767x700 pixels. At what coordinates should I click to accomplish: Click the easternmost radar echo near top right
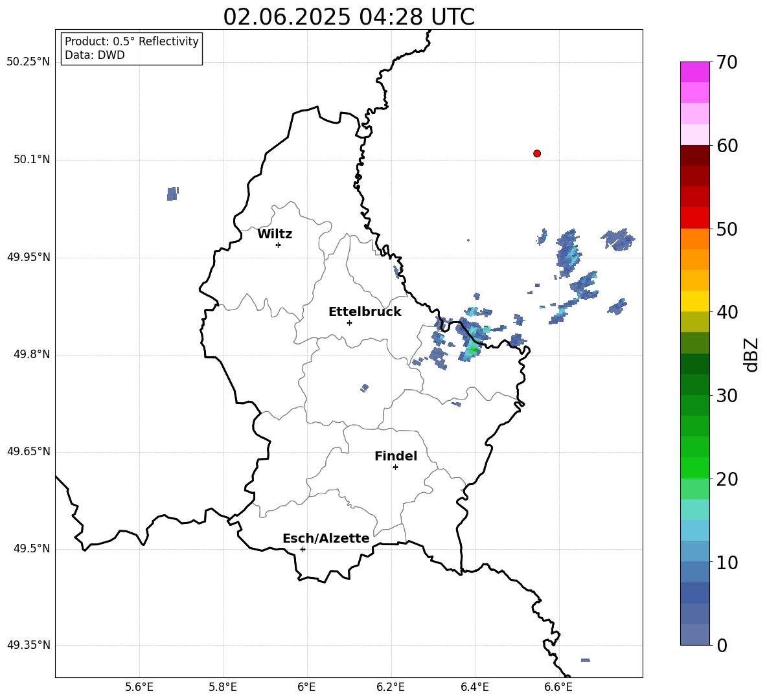(618, 240)
